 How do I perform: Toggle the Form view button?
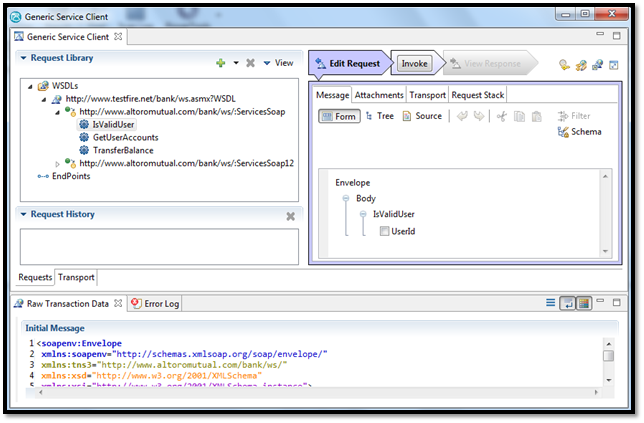(x=339, y=116)
